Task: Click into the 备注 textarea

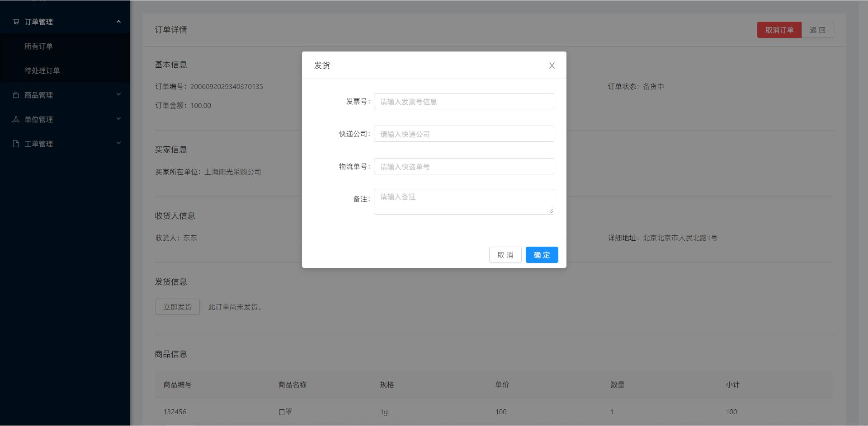Action: [x=464, y=201]
